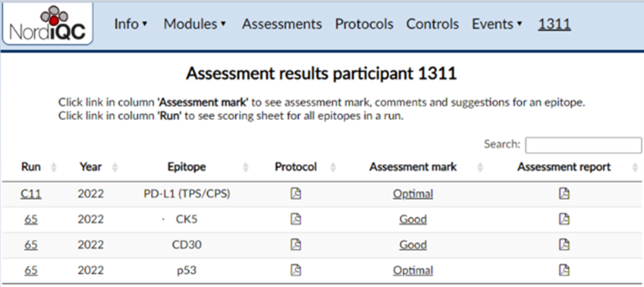Open CD30 assessment report PDF icon
Viewport: 644px width, 287px height.
[x=564, y=245]
